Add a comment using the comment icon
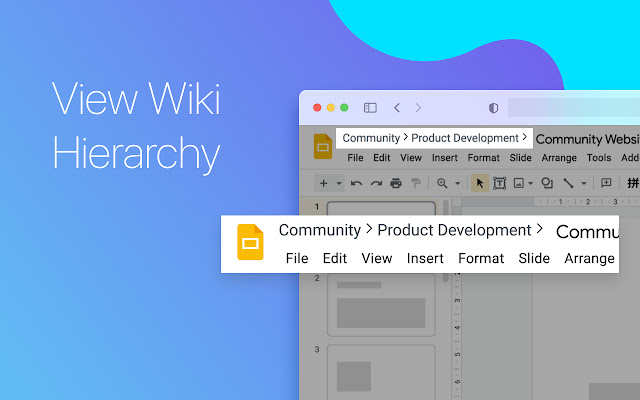 (606, 183)
